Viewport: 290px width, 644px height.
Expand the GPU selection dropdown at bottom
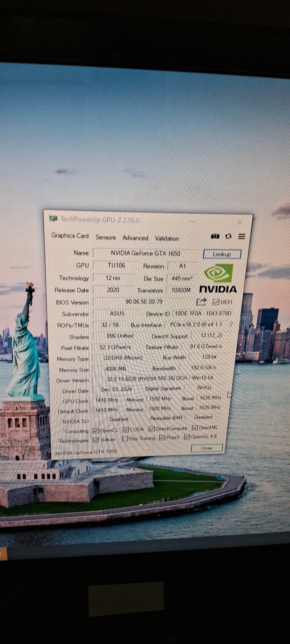[149, 450]
